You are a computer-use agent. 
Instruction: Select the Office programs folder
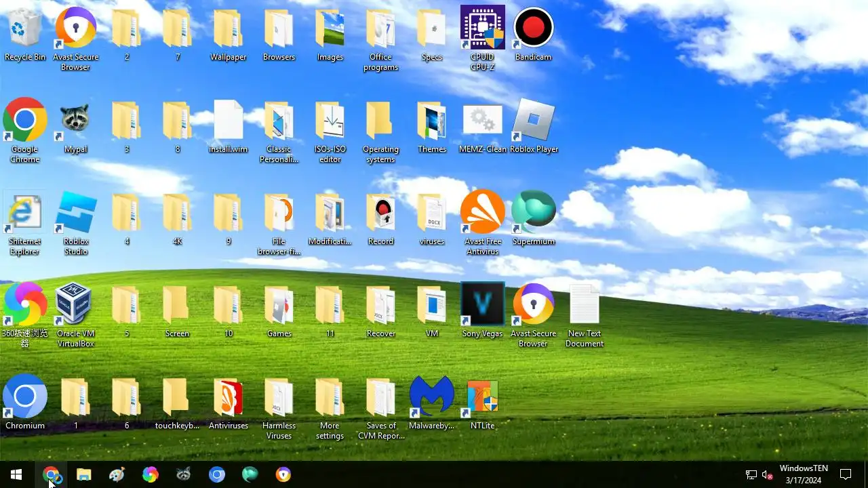pyautogui.click(x=381, y=39)
